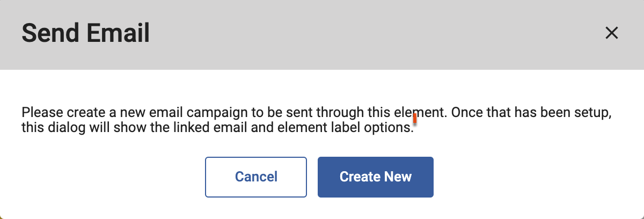The height and width of the screenshot is (219, 644).
Task: Click empty gray header bar area
Action: [x=376, y=34]
